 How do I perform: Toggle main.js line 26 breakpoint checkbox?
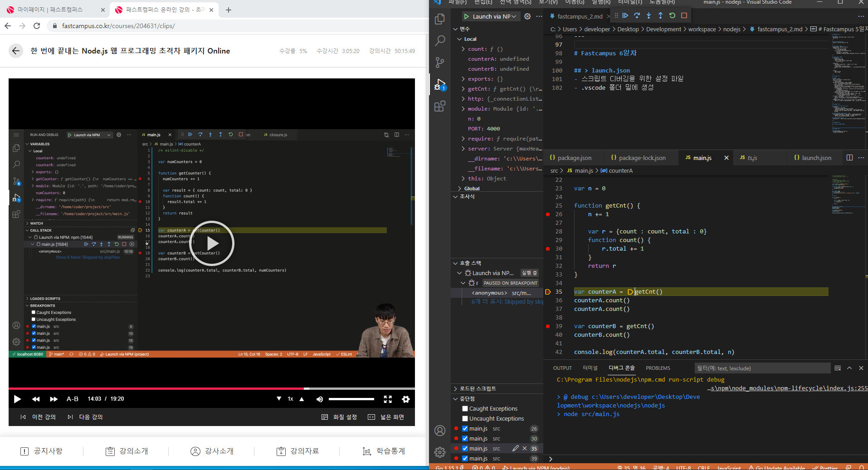pos(465,428)
